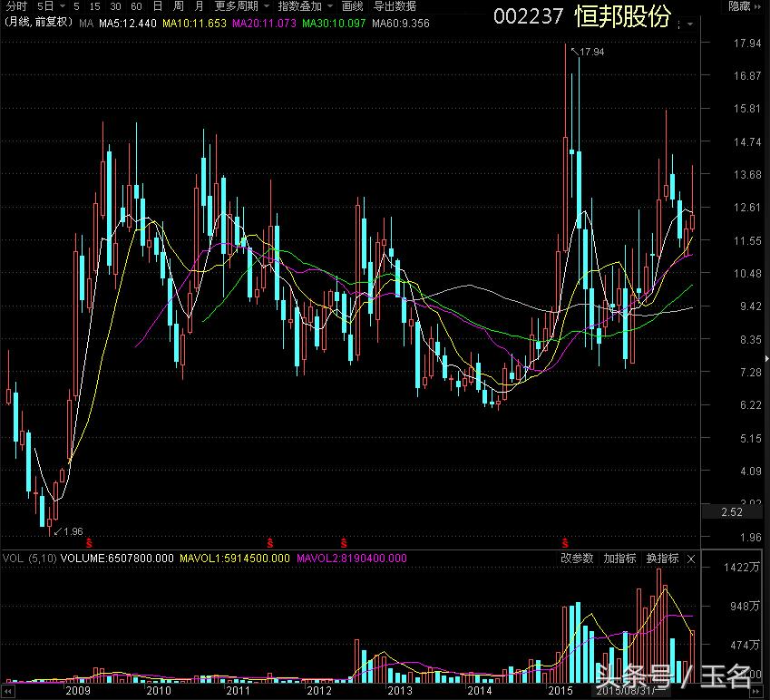Screen dimensions: 770x700
Task: Hide the panel using 隐藏 toggle
Action: point(739,6)
